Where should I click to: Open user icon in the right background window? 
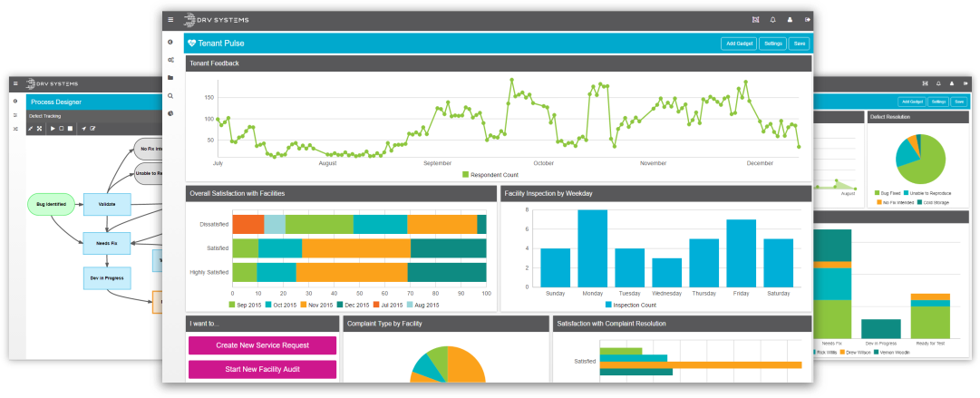(x=952, y=83)
